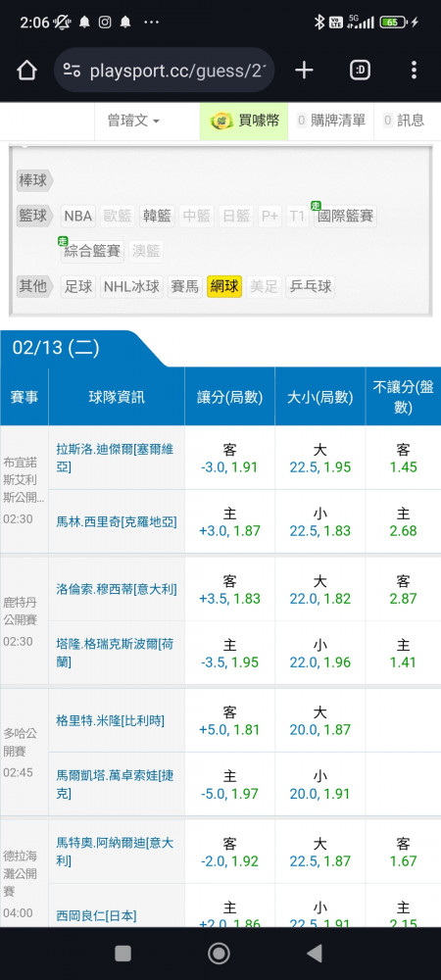Image resolution: width=441 pixels, height=980 pixels.
Task: Pick 主 1.41 moneyline option
Action: coord(403,653)
